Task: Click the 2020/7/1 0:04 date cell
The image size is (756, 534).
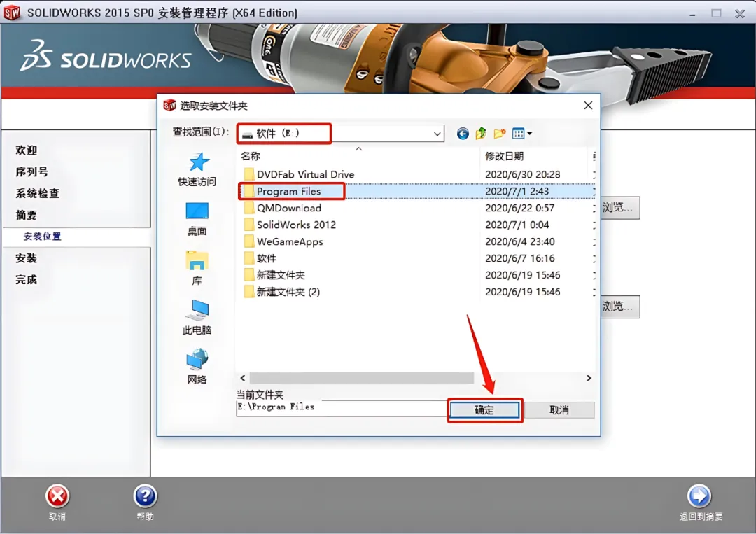Action: pos(517,225)
